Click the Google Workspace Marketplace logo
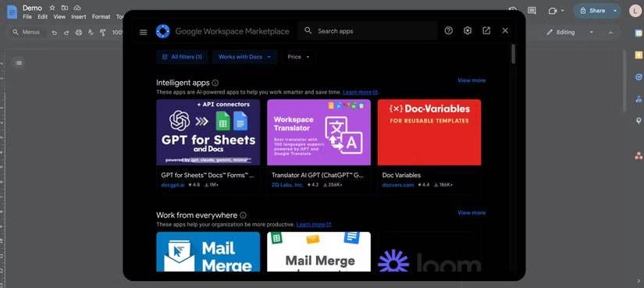 (x=163, y=31)
